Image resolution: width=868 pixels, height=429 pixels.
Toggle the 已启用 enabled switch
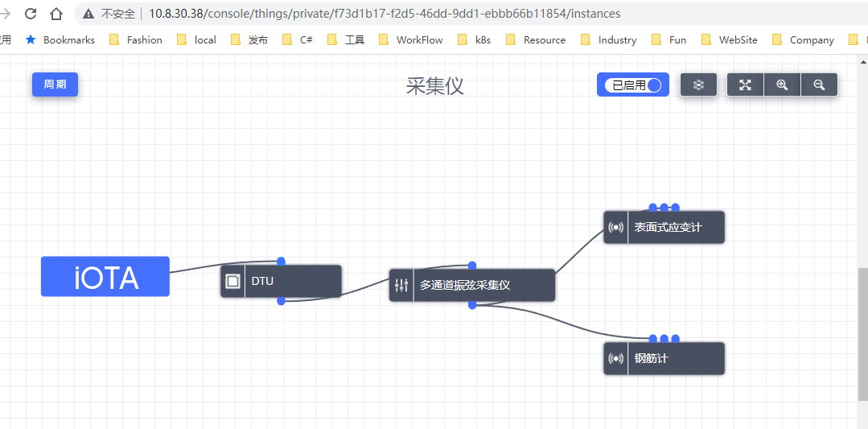[633, 85]
